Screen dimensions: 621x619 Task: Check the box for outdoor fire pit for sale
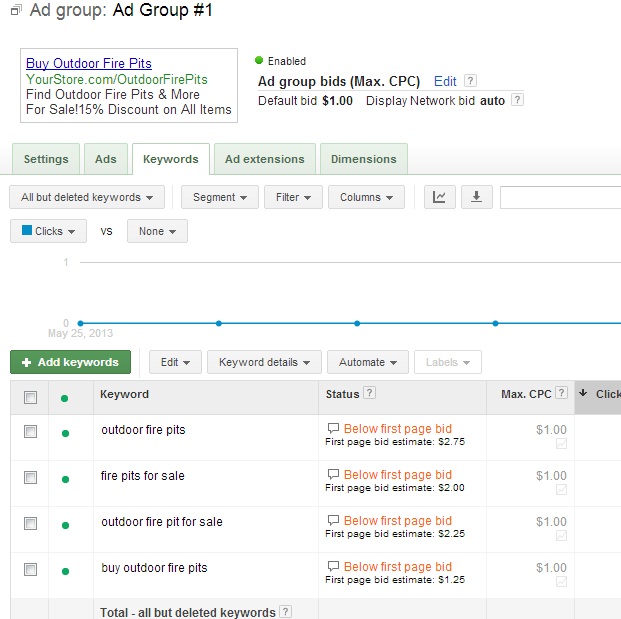[30, 523]
